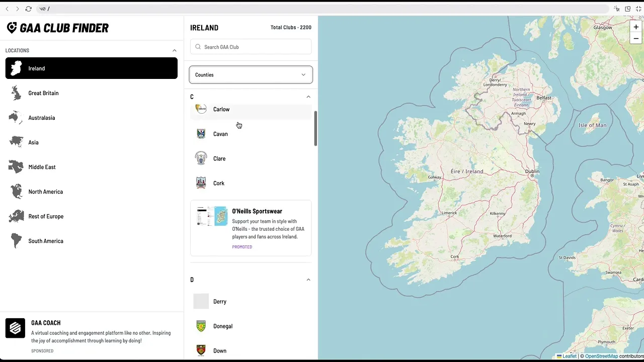Click Kilkenny on the map
The width and height of the screenshot is (644, 362).
(498, 213)
